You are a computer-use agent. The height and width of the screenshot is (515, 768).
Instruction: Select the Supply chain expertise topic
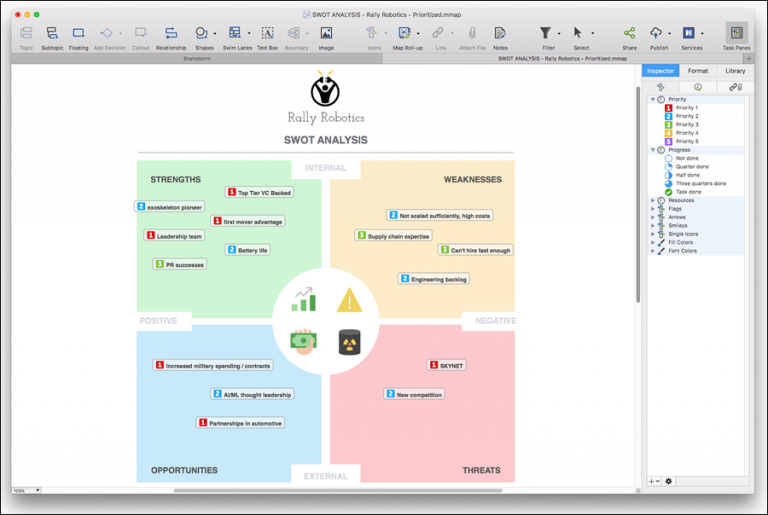tap(393, 236)
